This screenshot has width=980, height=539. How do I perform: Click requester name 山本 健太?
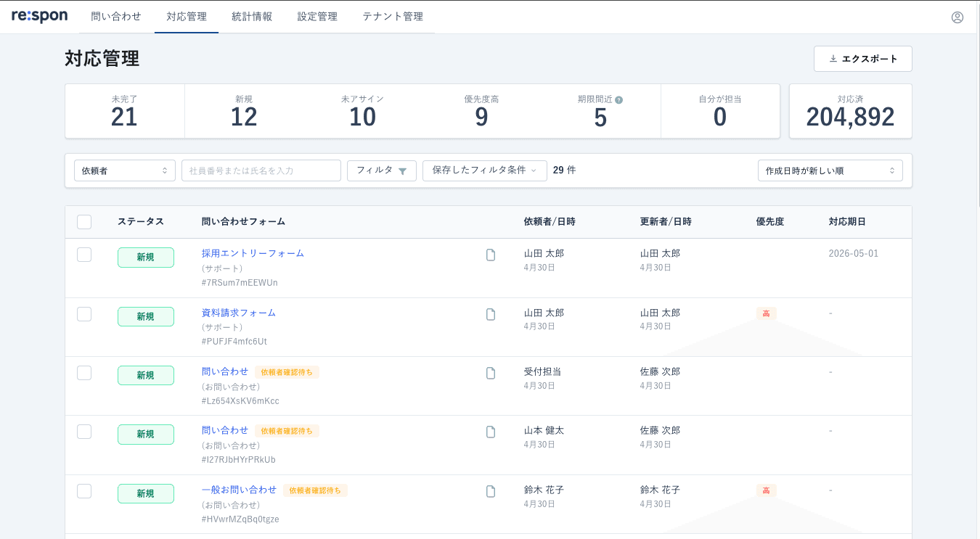point(544,431)
